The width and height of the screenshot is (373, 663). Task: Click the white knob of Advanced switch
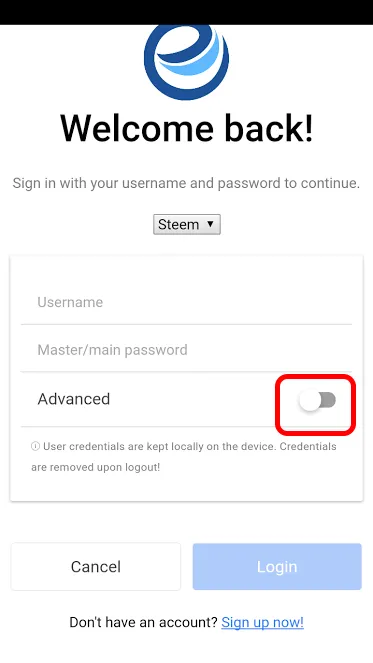pyautogui.click(x=310, y=400)
